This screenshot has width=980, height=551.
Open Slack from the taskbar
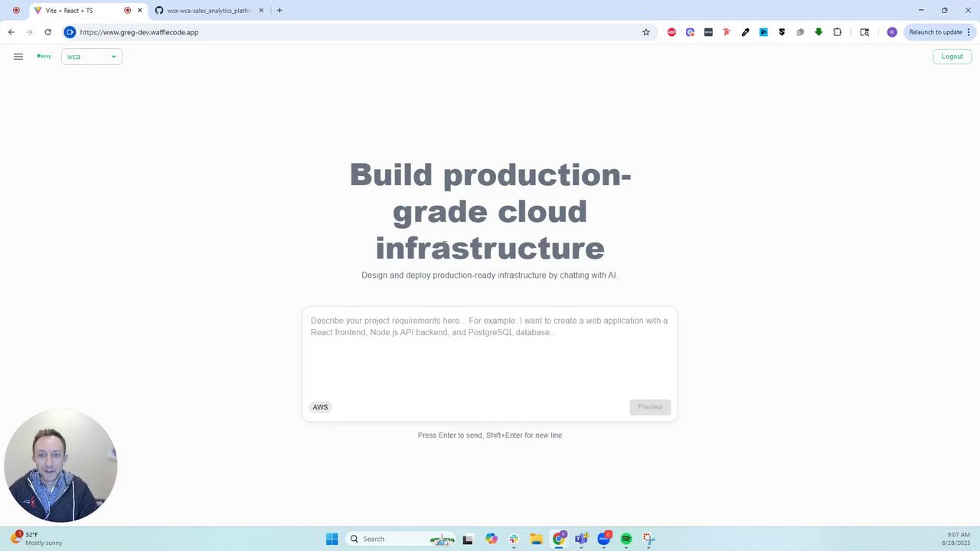(514, 539)
